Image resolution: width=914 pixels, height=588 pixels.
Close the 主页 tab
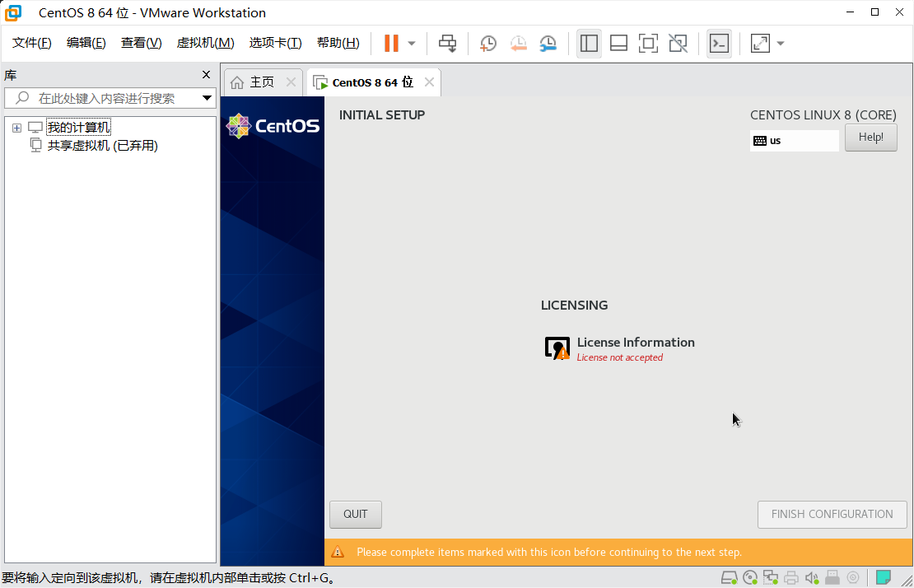[x=291, y=82]
